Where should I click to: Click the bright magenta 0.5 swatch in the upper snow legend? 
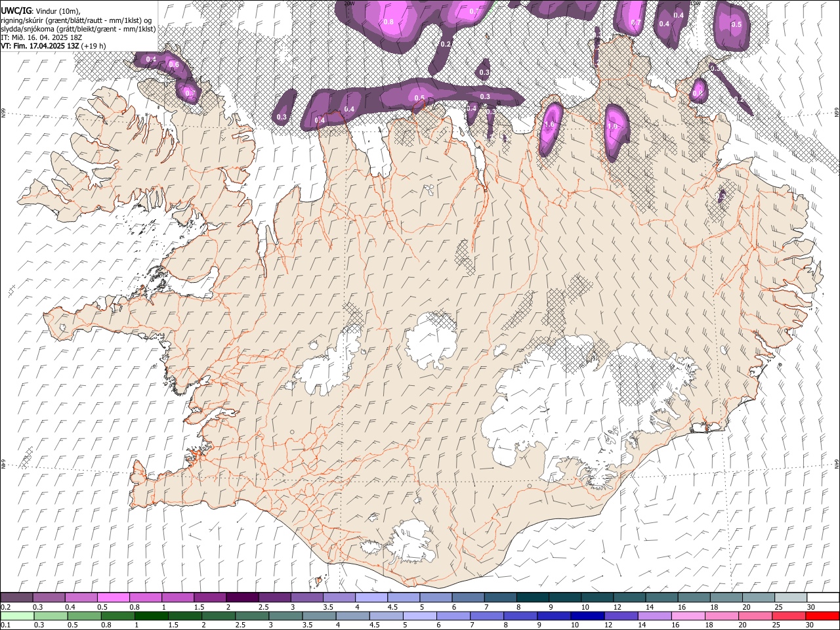click(113, 597)
